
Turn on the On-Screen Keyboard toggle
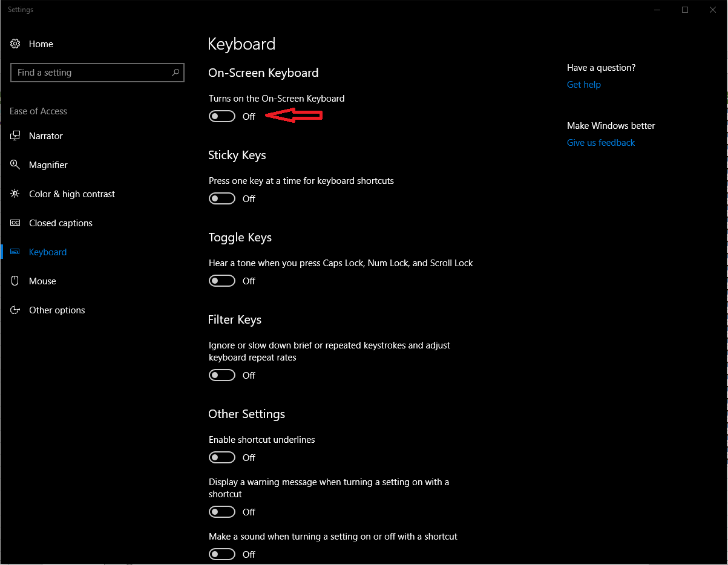point(222,116)
